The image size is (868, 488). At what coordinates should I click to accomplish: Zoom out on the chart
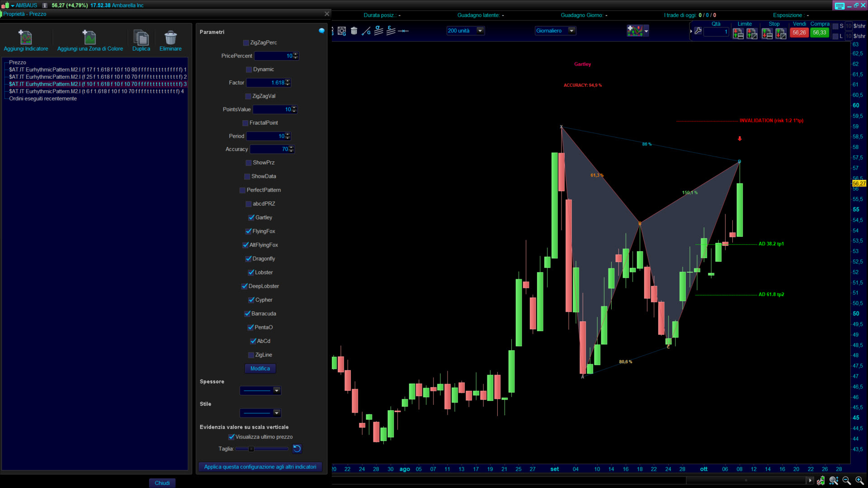tap(847, 481)
